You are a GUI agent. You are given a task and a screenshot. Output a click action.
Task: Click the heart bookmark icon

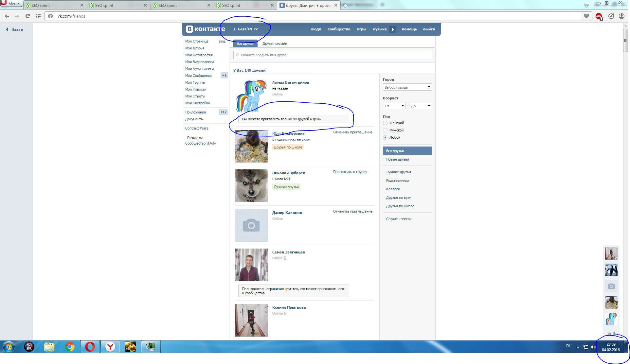586,16
